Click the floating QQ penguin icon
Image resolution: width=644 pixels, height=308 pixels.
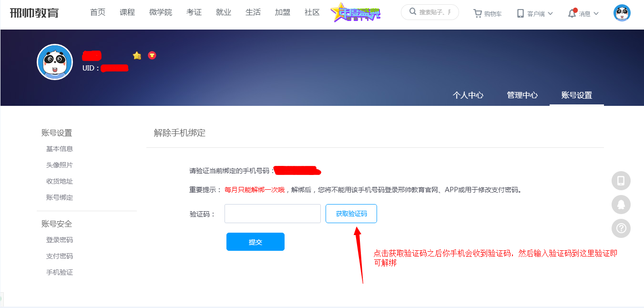click(x=621, y=205)
